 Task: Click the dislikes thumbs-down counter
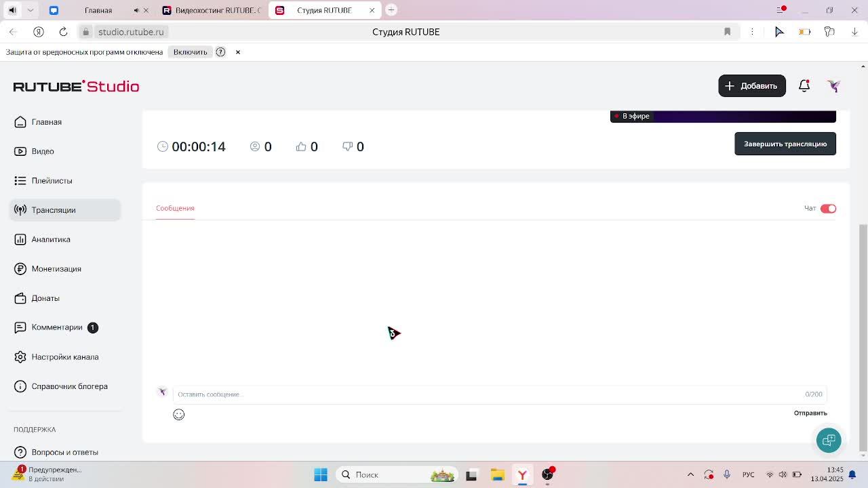(353, 146)
